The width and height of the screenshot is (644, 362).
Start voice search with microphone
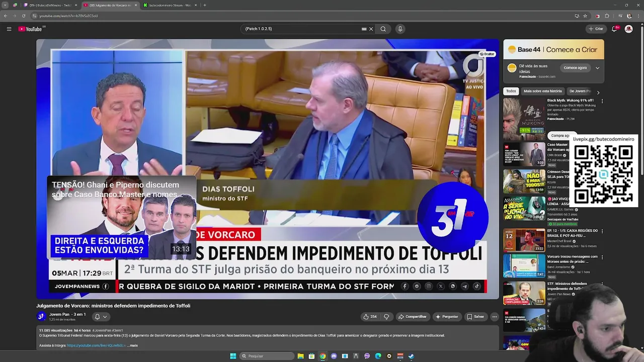[x=400, y=29]
